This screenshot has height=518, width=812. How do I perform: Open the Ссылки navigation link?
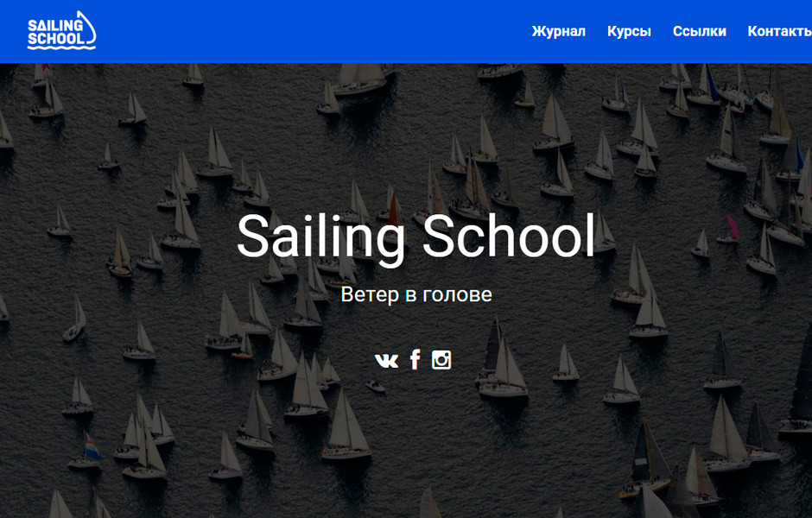[699, 32]
